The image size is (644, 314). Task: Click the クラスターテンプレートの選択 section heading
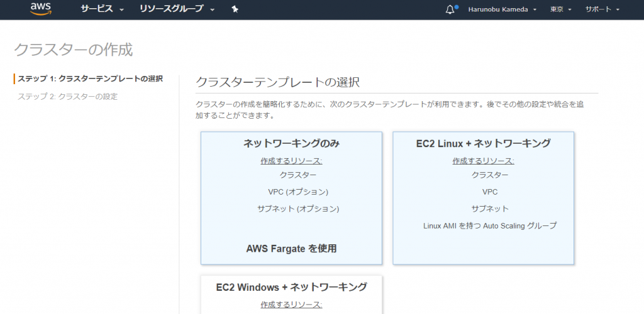tap(277, 82)
